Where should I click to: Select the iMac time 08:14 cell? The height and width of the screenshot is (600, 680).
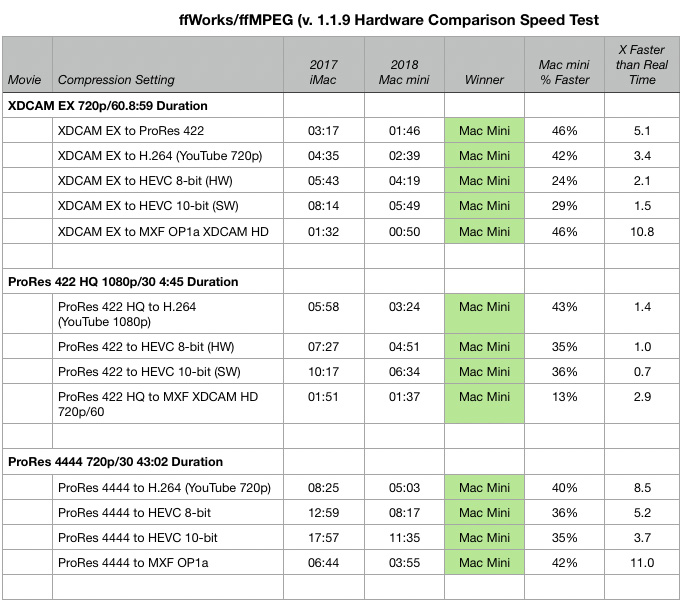click(x=324, y=205)
